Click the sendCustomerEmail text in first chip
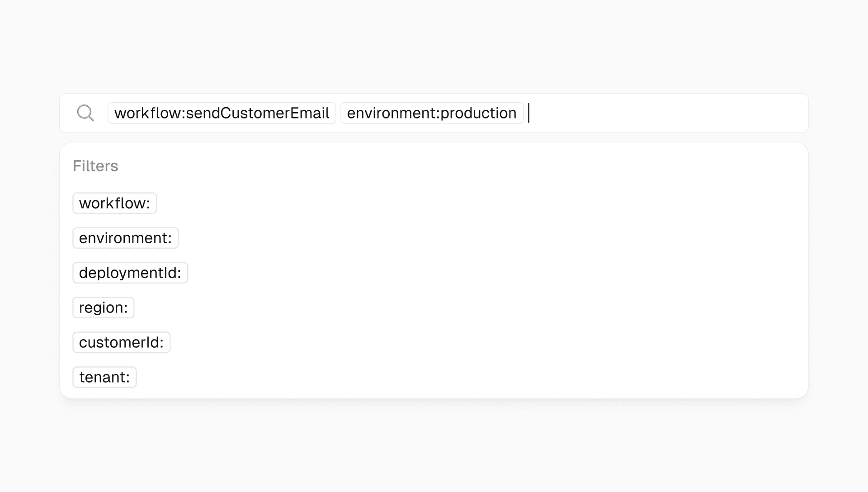Viewport: 868px width, 492px height. click(257, 113)
